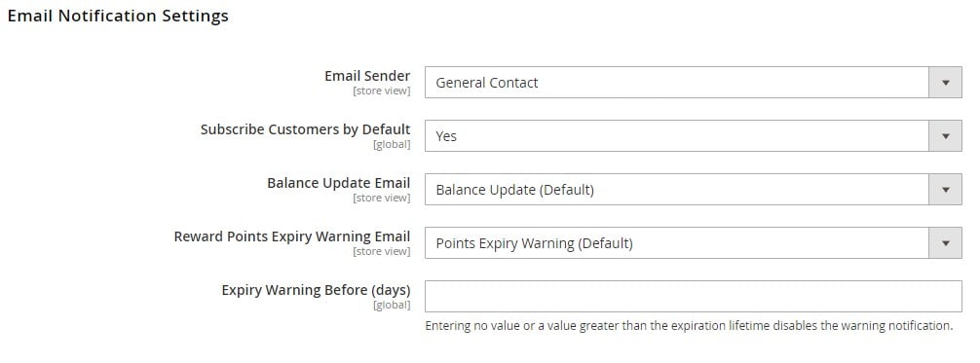Select the General Contact sender field
This screenshot has width=980, height=363.
tap(694, 83)
